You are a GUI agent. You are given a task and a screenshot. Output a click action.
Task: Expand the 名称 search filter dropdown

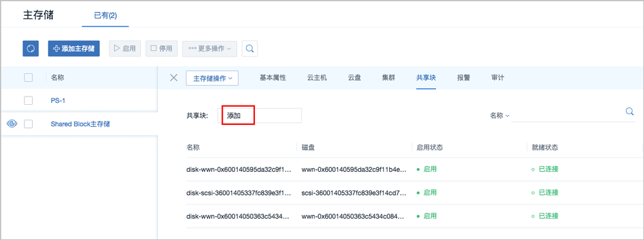pyautogui.click(x=500, y=116)
